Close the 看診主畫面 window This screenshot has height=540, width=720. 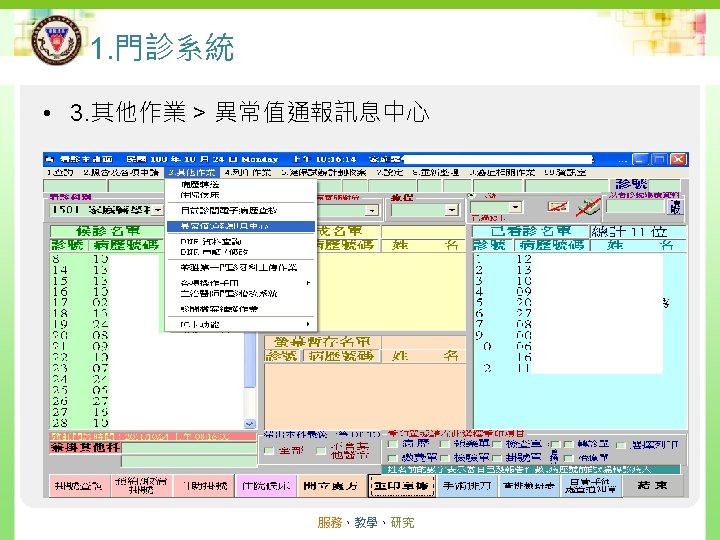(679, 159)
